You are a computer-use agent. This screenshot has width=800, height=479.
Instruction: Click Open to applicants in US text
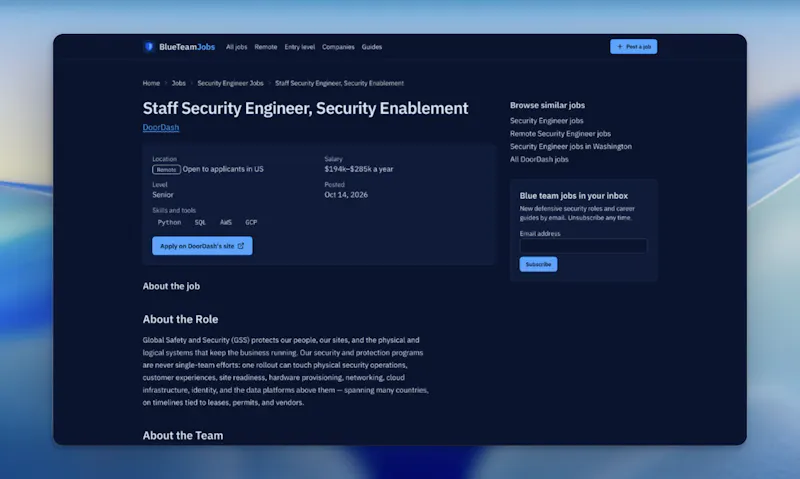point(223,169)
